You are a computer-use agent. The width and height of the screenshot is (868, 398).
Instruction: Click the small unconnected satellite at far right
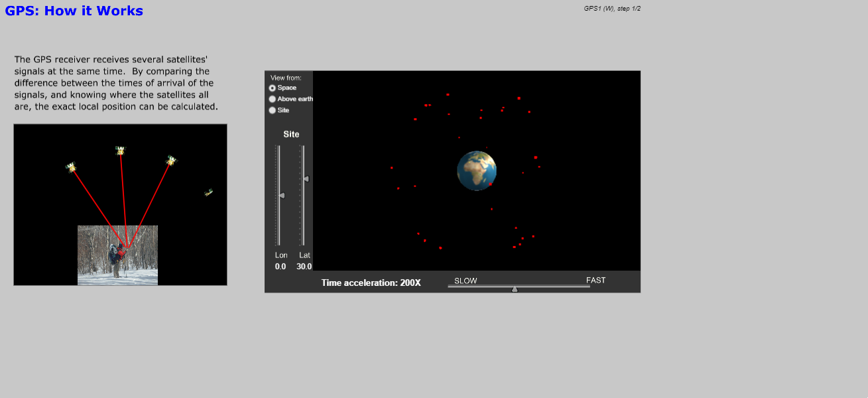[x=209, y=192]
